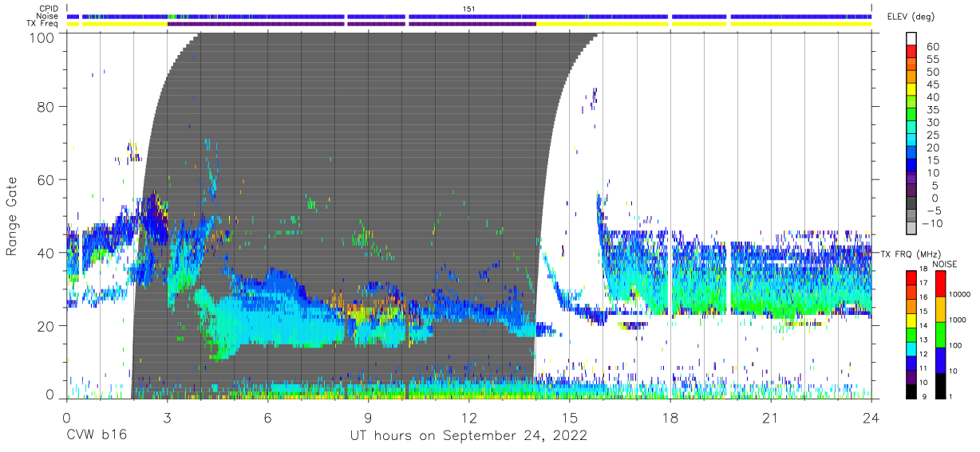Image resolution: width=980 pixels, height=452 pixels.
Task: Click the 60 label on elevation scale
Action: [933, 47]
